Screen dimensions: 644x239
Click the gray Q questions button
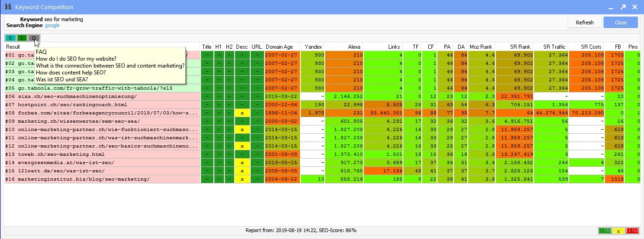pyautogui.click(x=34, y=38)
